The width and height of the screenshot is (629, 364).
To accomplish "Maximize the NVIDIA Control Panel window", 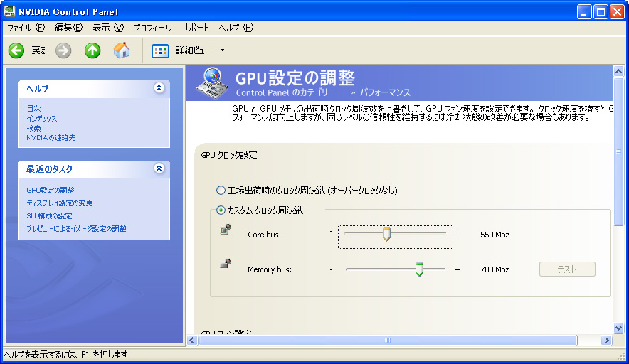I will 601,11.
